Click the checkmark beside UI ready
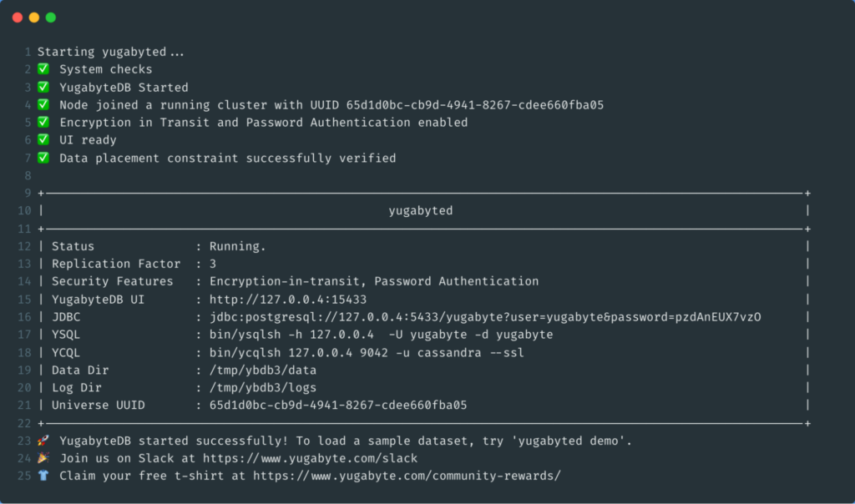 point(43,139)
